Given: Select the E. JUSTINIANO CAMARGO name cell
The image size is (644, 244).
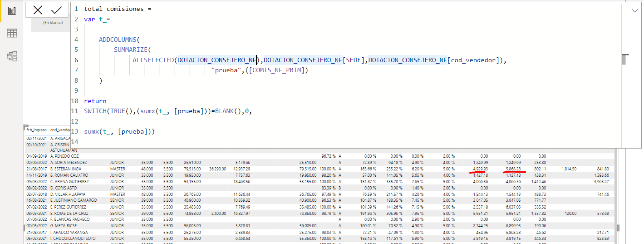Looking at the screenshot, I should tap(73, 200).
